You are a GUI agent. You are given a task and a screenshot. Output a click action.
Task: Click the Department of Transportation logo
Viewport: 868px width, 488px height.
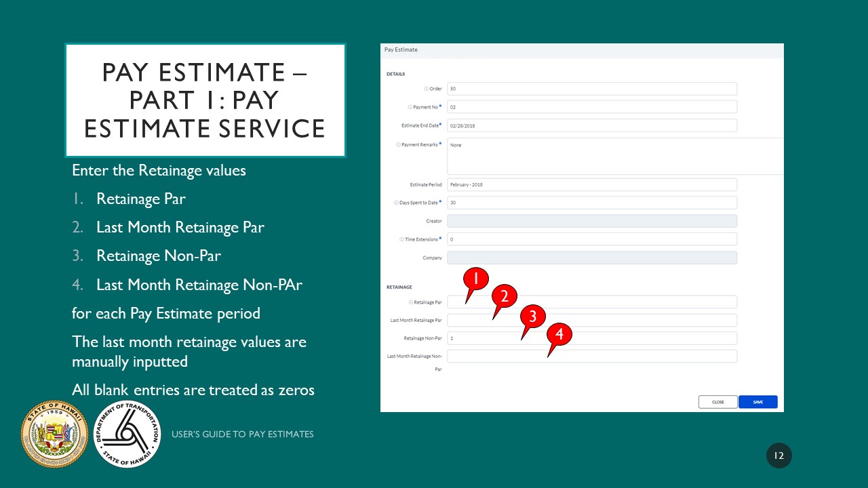coord(127,434)
